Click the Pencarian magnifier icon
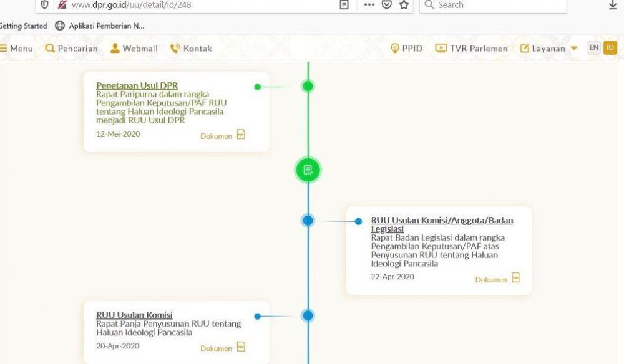The height and width of the screenshot is (364, 624). pos(50,49)
